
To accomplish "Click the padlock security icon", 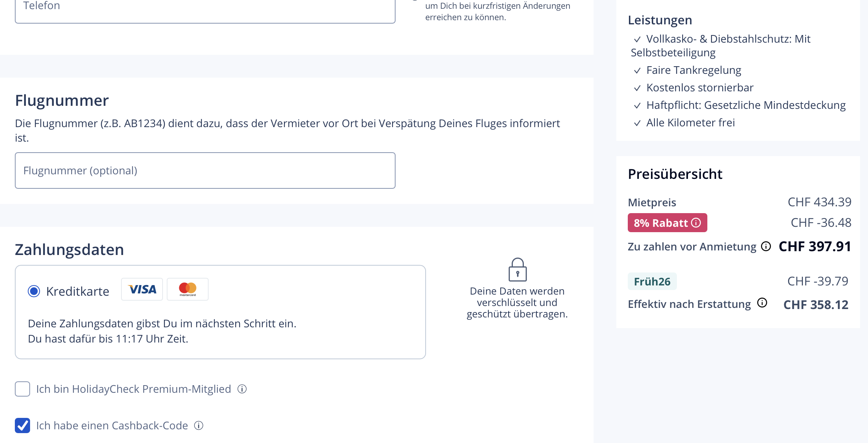I will click(517, 269).
